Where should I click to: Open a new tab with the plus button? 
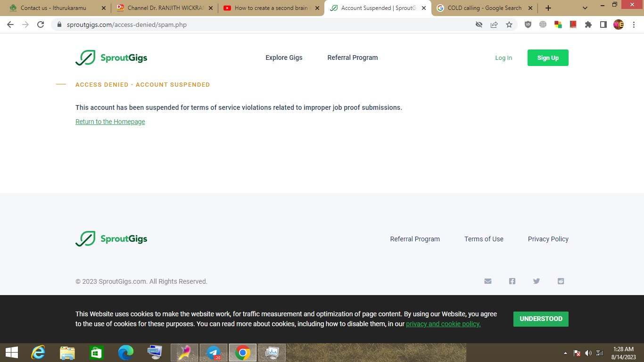(548, 8)
